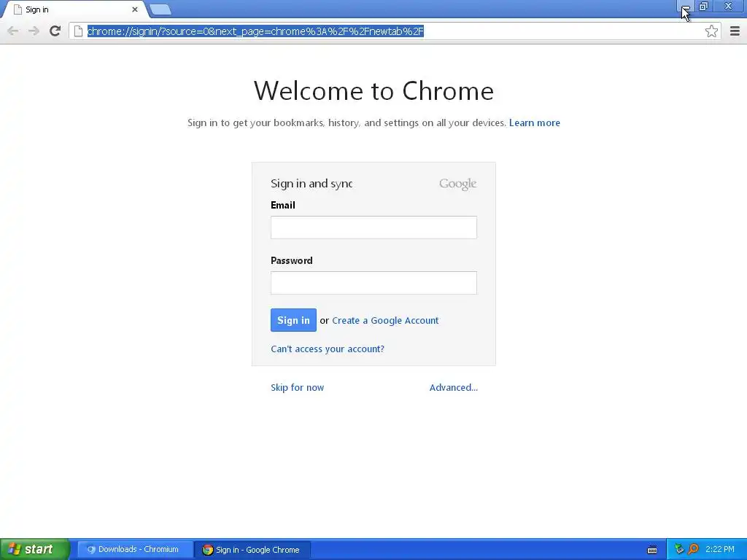
Task: Click the Sign in and sync text
Action: click(311, 184)
